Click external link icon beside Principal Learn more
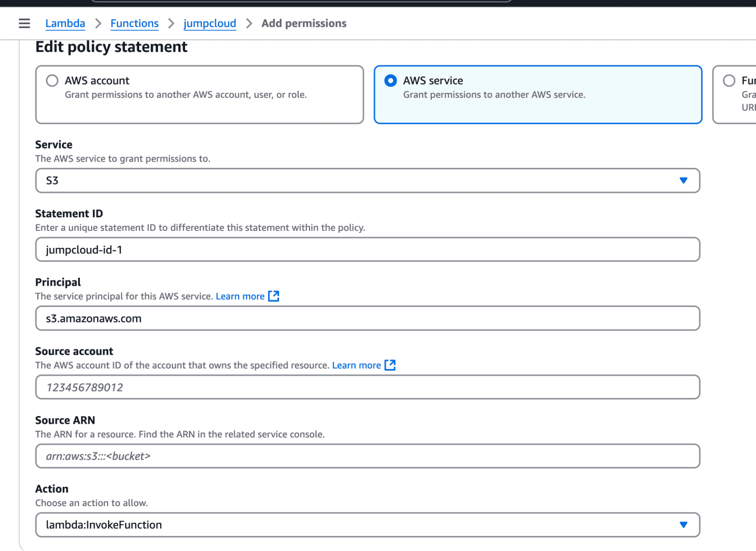This screenshot has width=756, height=551. click(x=273, y=296)
